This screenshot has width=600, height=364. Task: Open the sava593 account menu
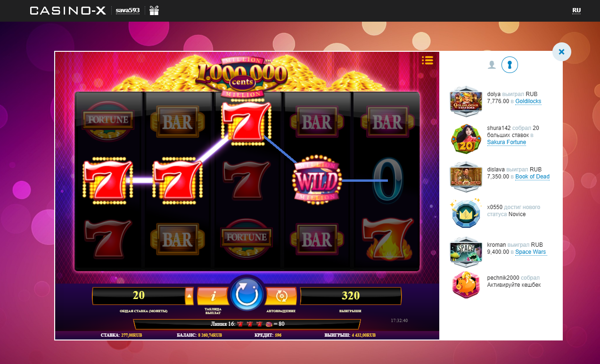(x=128, y=10)
